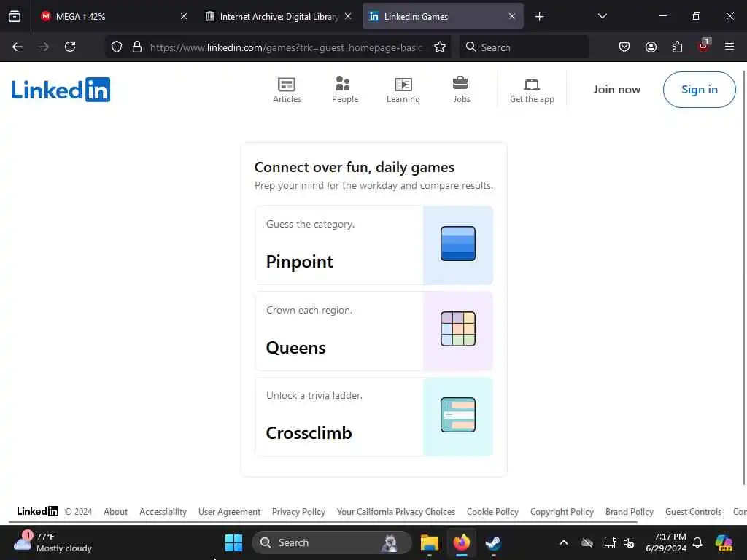
Task: Click the page vertical scrollbar
Action: [744, 277]
